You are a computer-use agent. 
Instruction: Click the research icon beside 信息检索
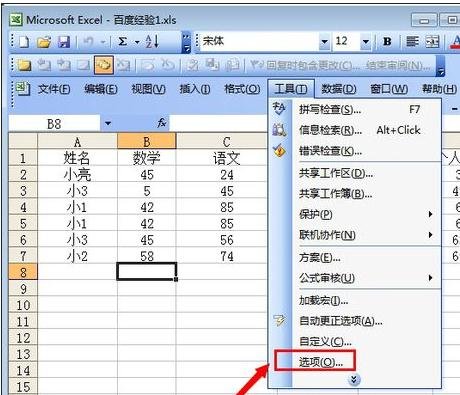tap(279, 130)
